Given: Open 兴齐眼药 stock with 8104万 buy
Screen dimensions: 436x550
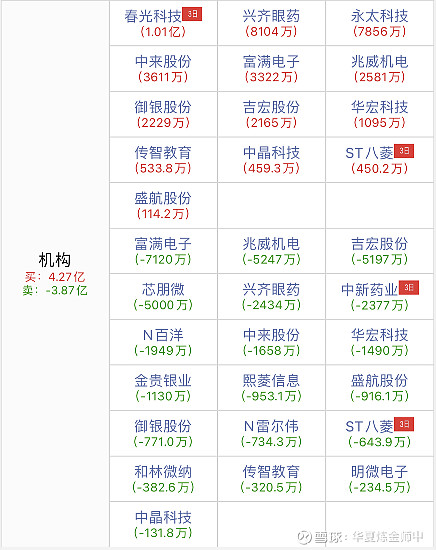Looking at the screenshot, I should (271, 16).
